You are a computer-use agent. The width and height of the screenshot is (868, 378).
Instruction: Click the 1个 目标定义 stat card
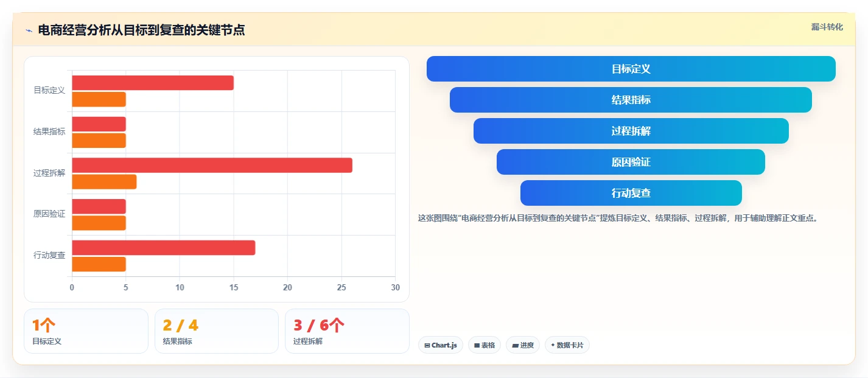click(x=86, y=331)
